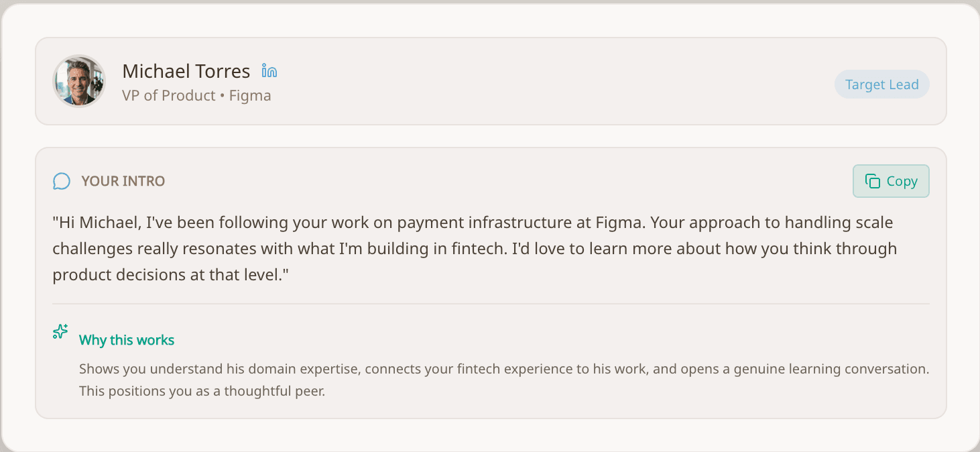The image size is (980, 452).
Task: Click the explanation starting "Shows you understand"
Action: 221,370
